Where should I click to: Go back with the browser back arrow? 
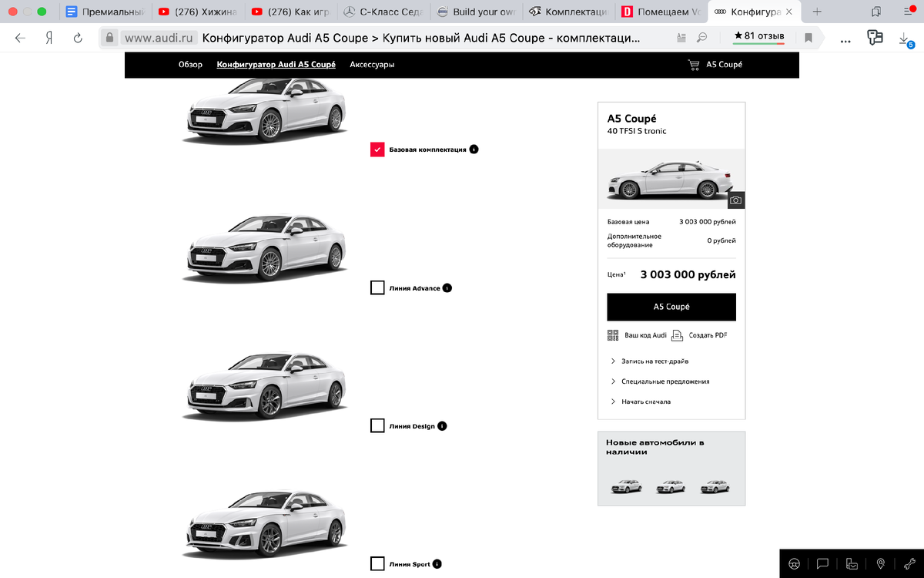20,38
